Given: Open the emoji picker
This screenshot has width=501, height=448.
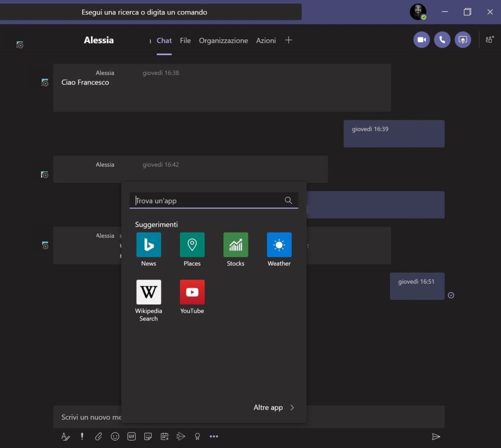Looking at the screenshot, I should point(115,436).
